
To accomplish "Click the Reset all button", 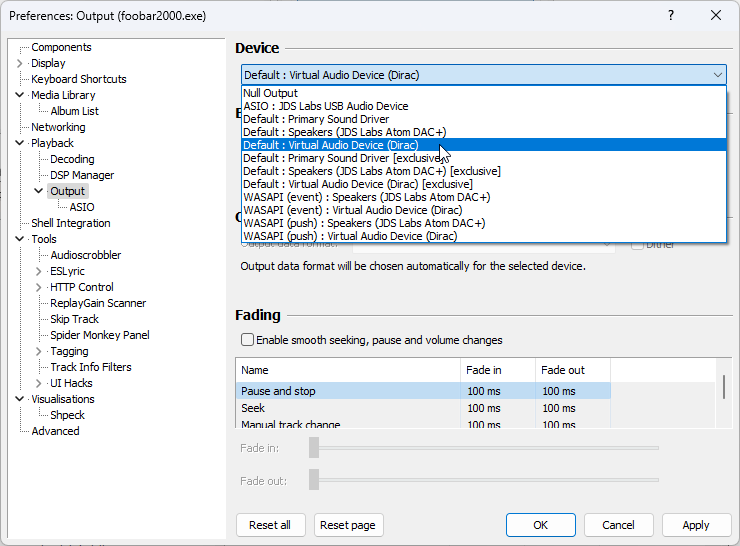I will [270, 525].
